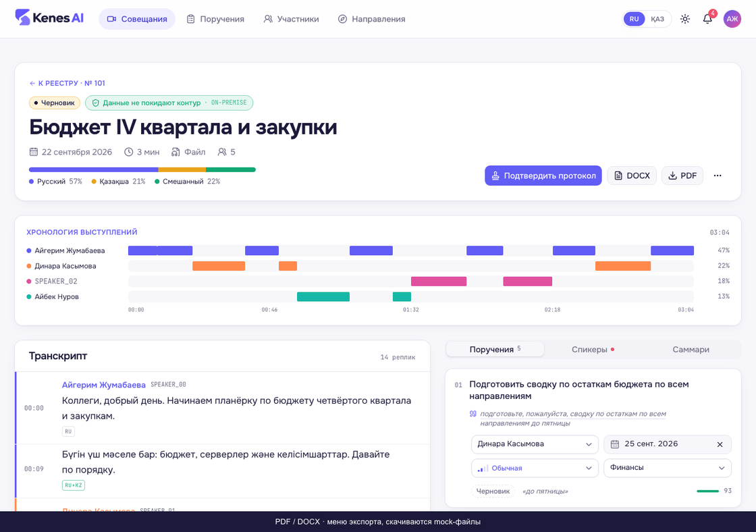Click the confidence bar showing 93
The width and height of the screenshot is (756, 532).
click(708, 491)
